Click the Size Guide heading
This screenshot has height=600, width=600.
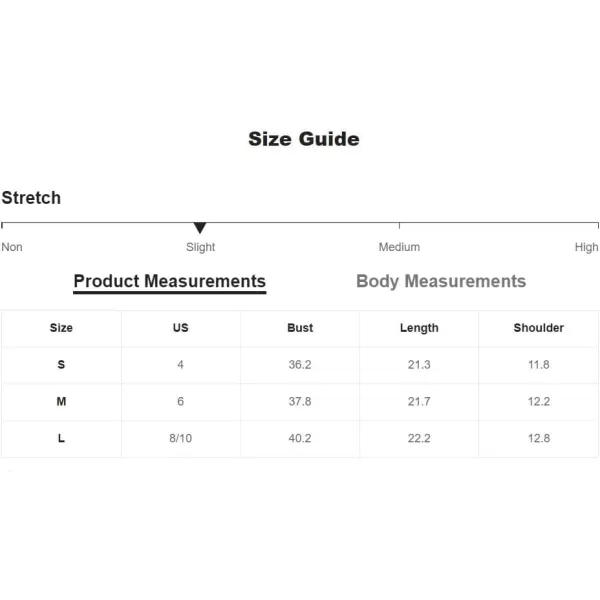pyautogui.click(x=304, y=139)
